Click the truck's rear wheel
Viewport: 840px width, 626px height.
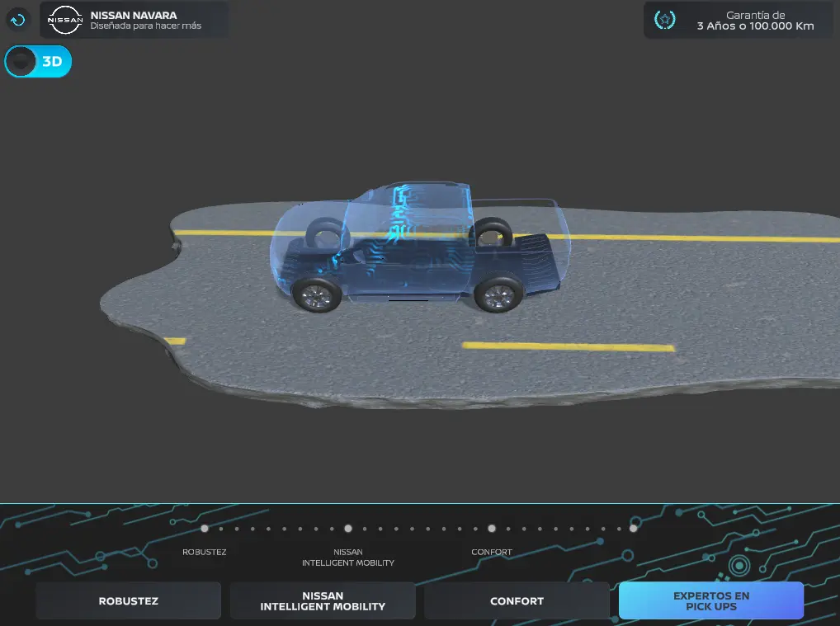498,294
